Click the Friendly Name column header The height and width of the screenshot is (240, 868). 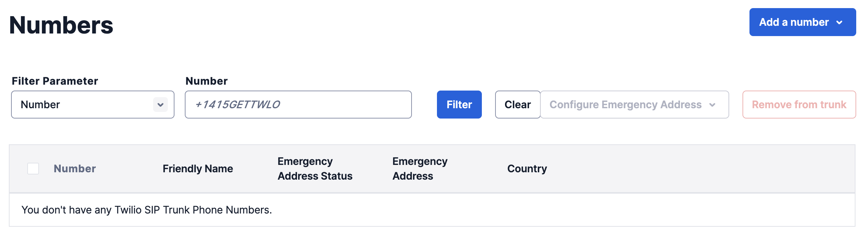coord(198,169)
